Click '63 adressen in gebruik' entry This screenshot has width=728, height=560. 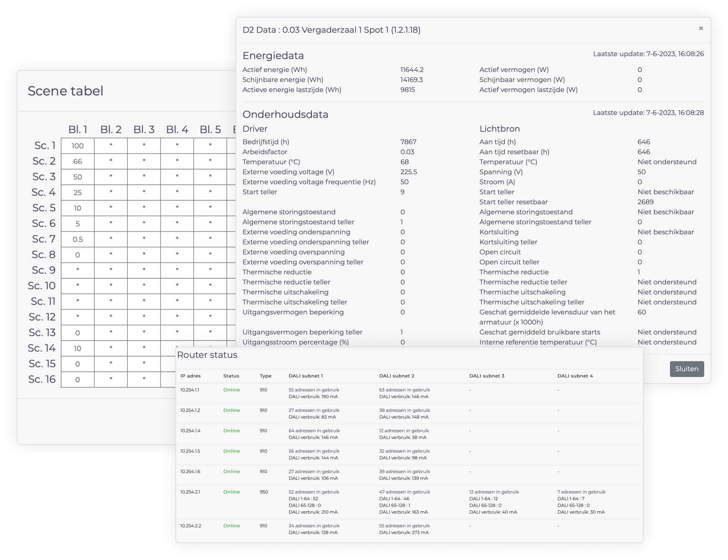click(404, 390)
